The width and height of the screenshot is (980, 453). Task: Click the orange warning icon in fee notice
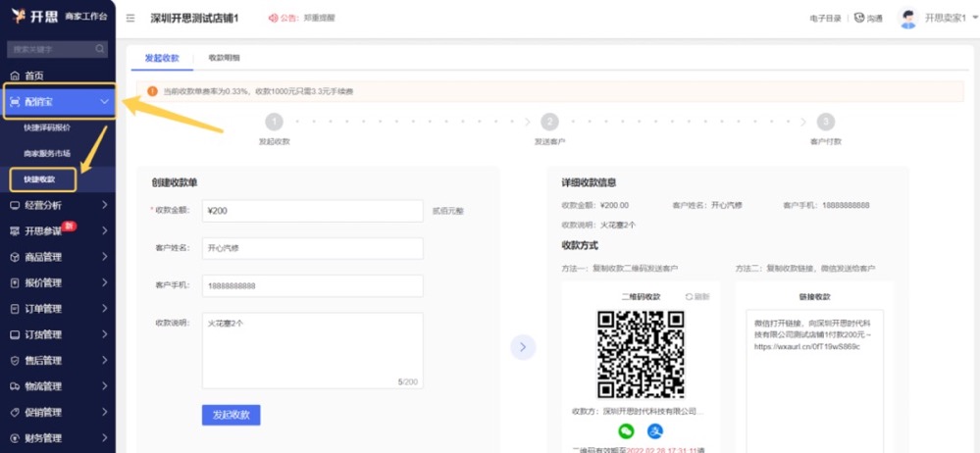pyautogui.click(x=152, y=91)
